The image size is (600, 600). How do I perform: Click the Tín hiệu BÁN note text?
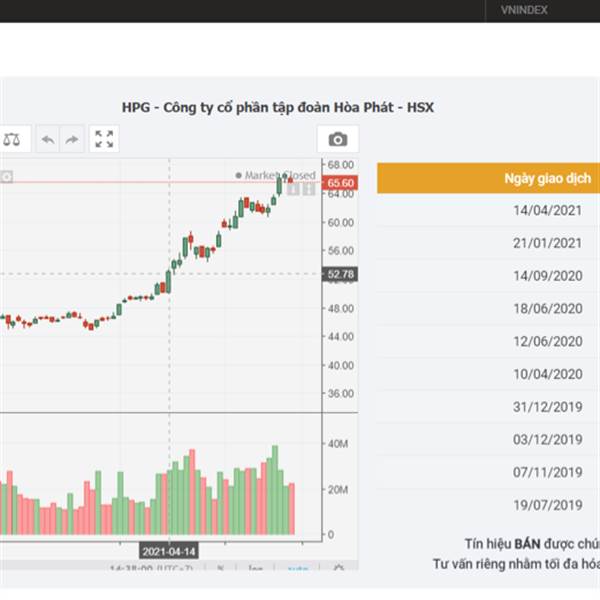(532, 544)
